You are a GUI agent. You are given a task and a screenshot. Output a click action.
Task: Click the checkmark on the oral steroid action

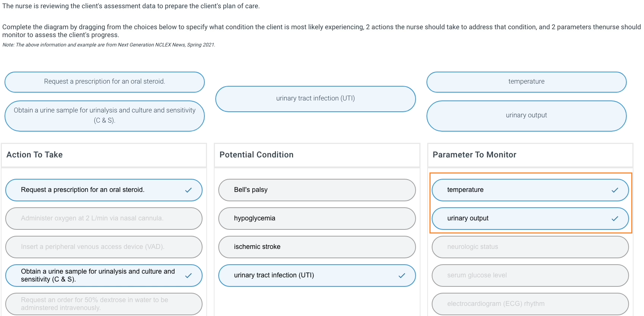pos(188,190)
